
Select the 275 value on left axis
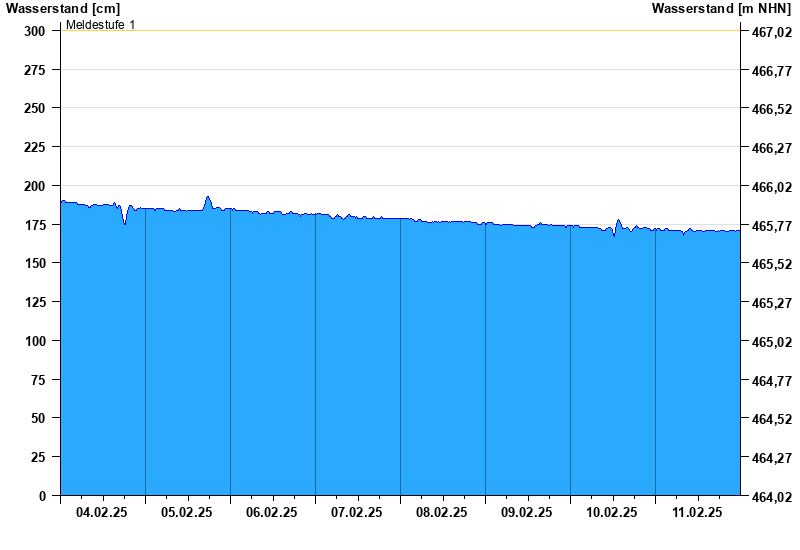[35, 70]
